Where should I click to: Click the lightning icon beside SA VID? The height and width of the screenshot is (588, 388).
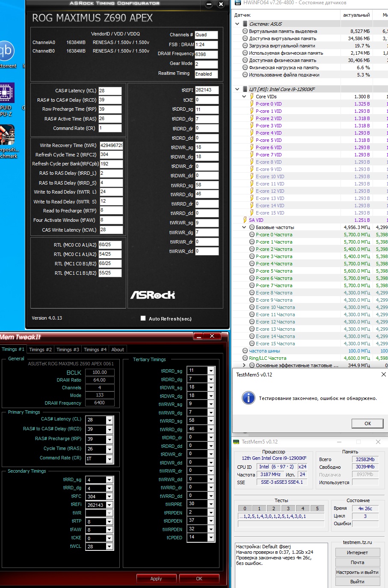pyautogui.click(x=245, y=220)
